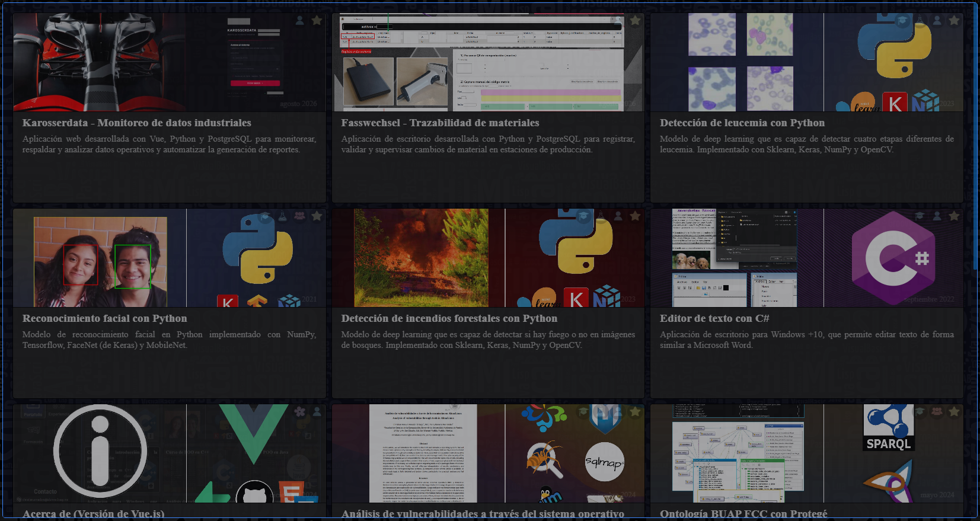Select the face recognition photo thumbnail
Screen dimensions: 980x521
100,261
